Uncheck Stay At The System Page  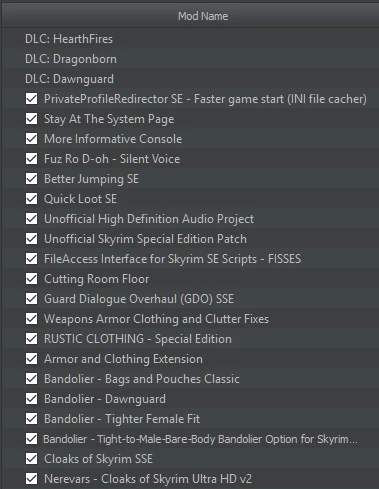pos(32,119)
